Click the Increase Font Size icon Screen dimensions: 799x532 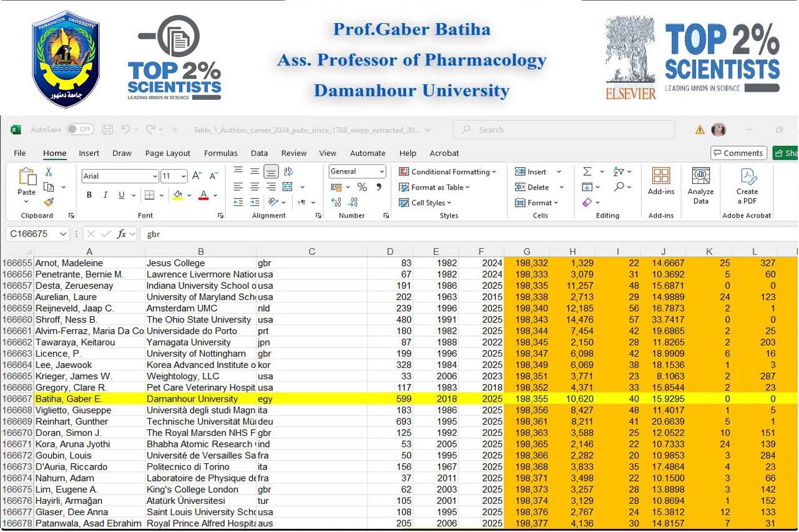[x=197, y=176]
